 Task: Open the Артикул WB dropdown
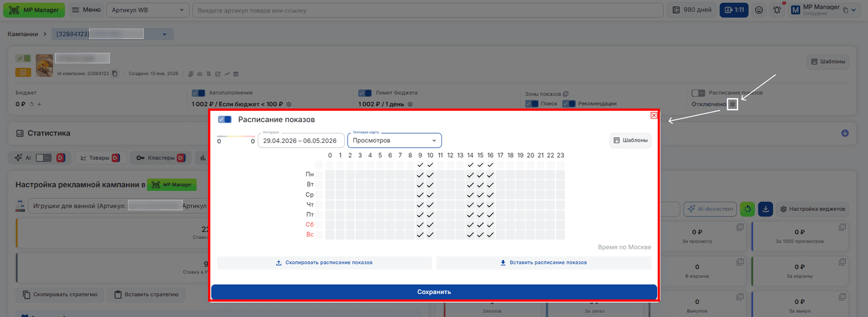[x=147, y=10]
